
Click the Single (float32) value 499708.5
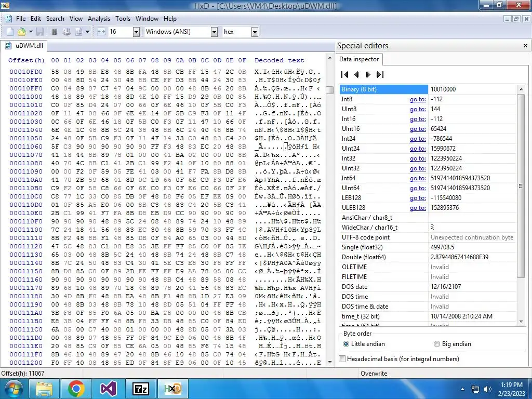click(x=472, y=247)
